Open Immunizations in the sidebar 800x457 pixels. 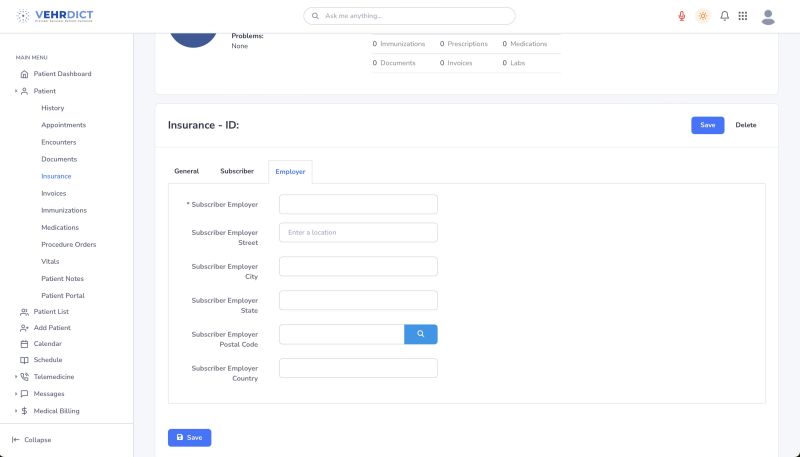(x=64, y=210)
